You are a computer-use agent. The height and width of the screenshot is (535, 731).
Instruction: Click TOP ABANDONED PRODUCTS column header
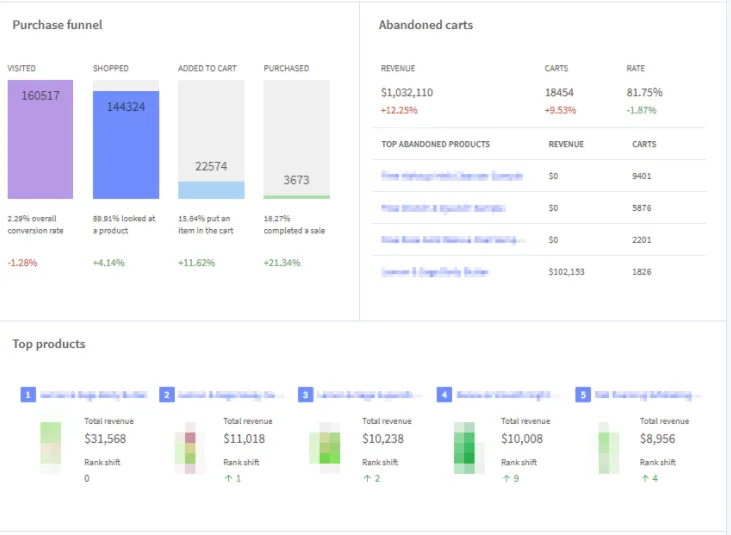435,144
